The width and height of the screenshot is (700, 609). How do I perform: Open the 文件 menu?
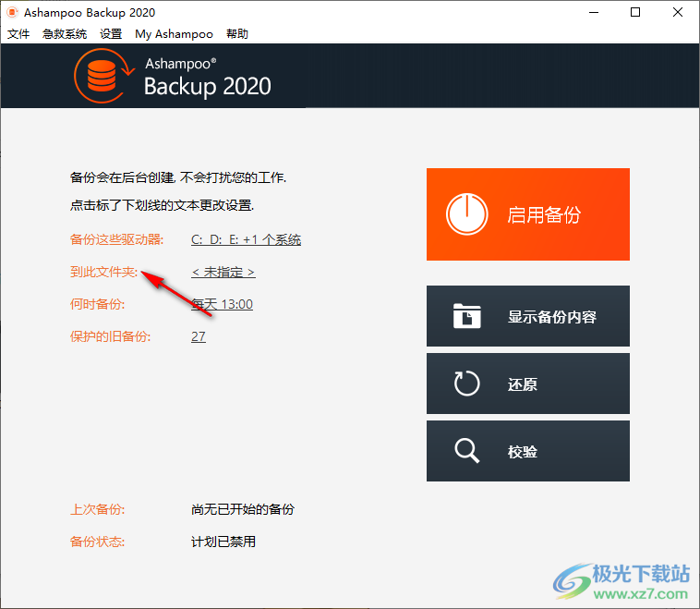pos(18,34)
